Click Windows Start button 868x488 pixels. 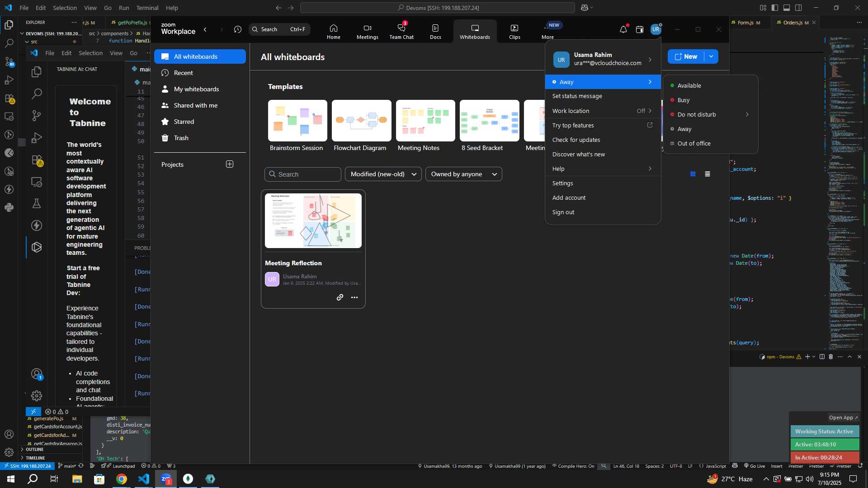click(11, 479)
